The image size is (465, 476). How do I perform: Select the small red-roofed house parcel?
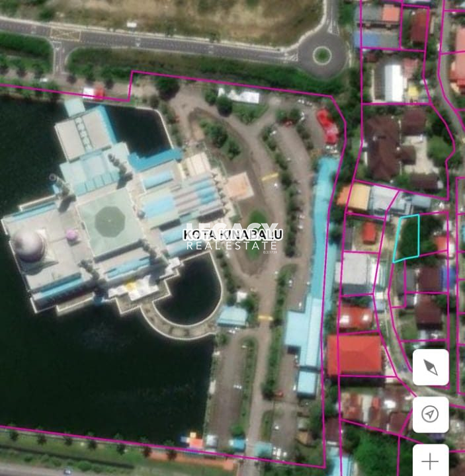point(369,233)
